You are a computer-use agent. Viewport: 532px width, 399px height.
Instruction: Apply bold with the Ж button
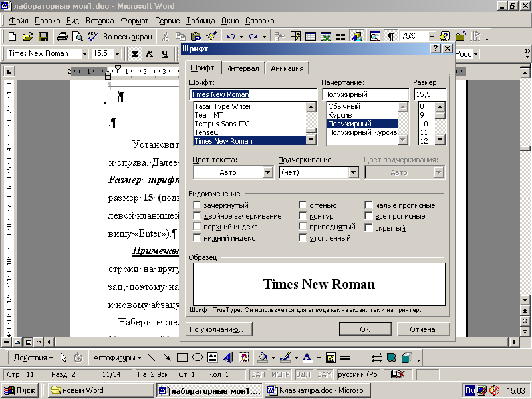135,54
